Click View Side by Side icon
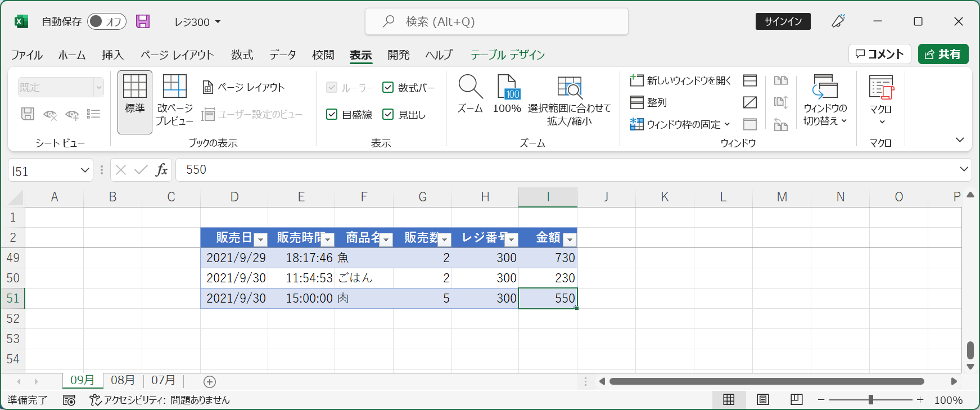Screen dimensions: 980x410 [x=781, y=80]
